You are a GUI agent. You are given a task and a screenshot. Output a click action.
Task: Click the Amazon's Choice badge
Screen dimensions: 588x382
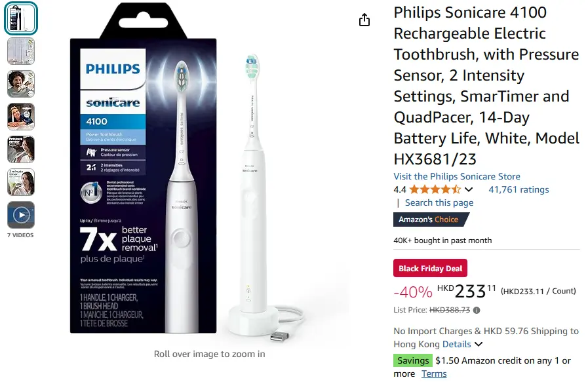click(x=429, y=220)
